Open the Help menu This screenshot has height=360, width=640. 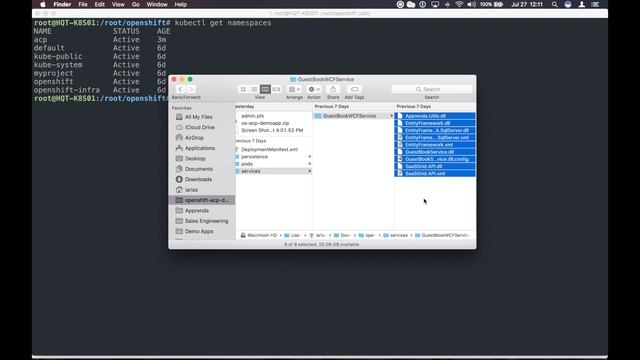180,4
